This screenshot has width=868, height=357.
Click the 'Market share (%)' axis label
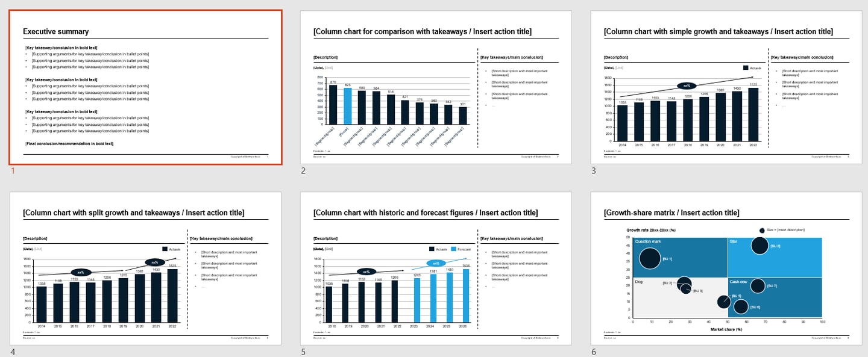coord(726,329)
